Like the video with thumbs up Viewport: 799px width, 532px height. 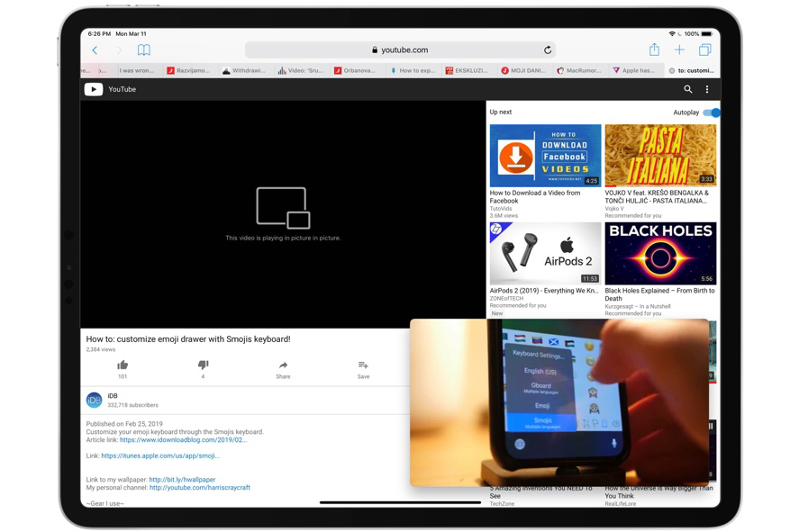[x=123, y=365]
